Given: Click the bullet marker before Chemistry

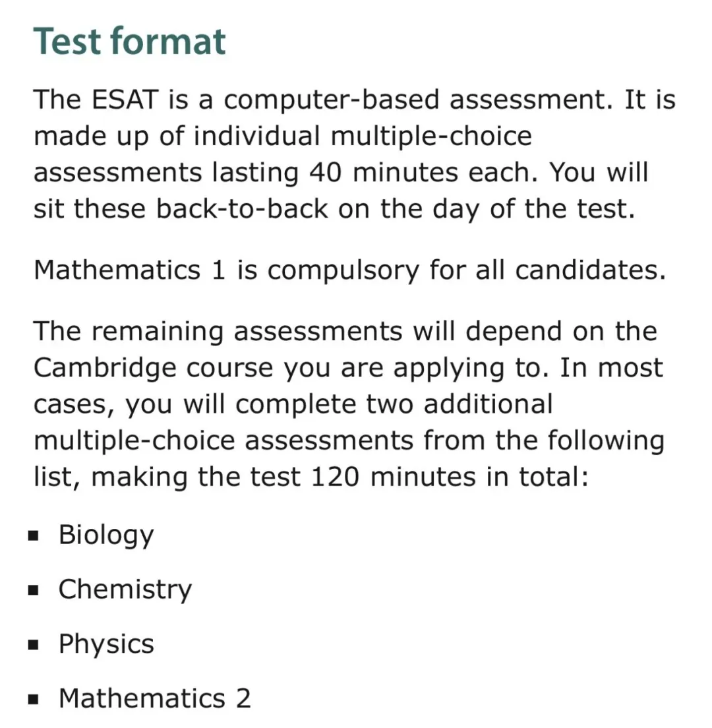Looking at the screenshot, I should coord(34,591).
